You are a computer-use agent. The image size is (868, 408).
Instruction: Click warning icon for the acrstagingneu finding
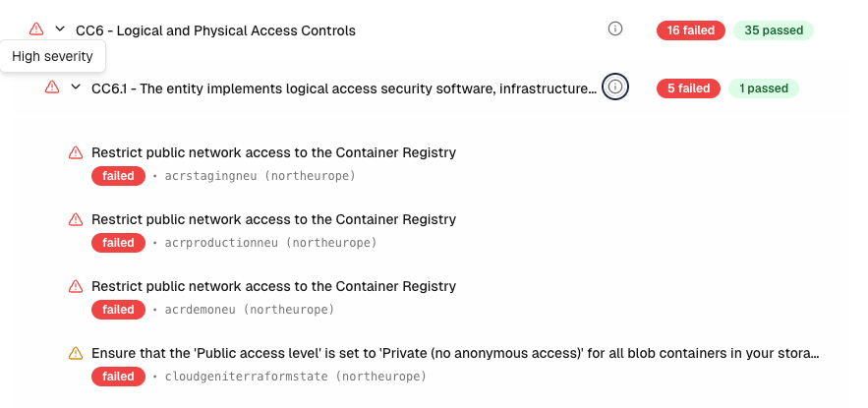pos(76,153)
